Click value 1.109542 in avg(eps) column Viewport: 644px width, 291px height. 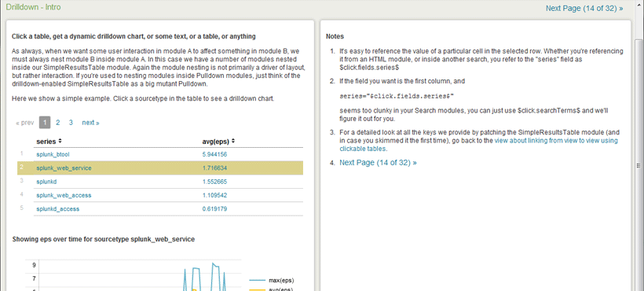pyautogui.click(x=214, y=195)
